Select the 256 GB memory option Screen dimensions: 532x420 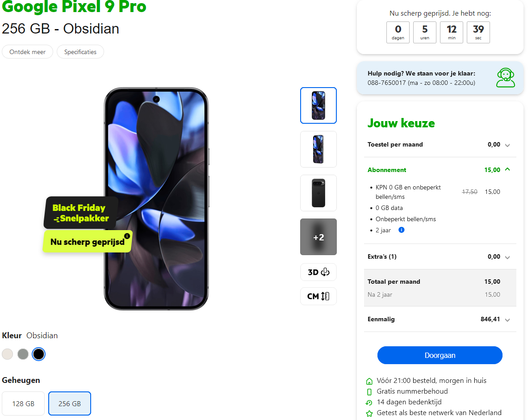pos(70,403)
